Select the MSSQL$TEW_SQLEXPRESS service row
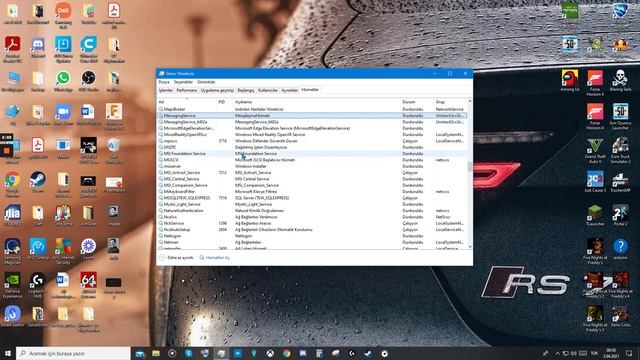640x360 pixels. [312, 198]
